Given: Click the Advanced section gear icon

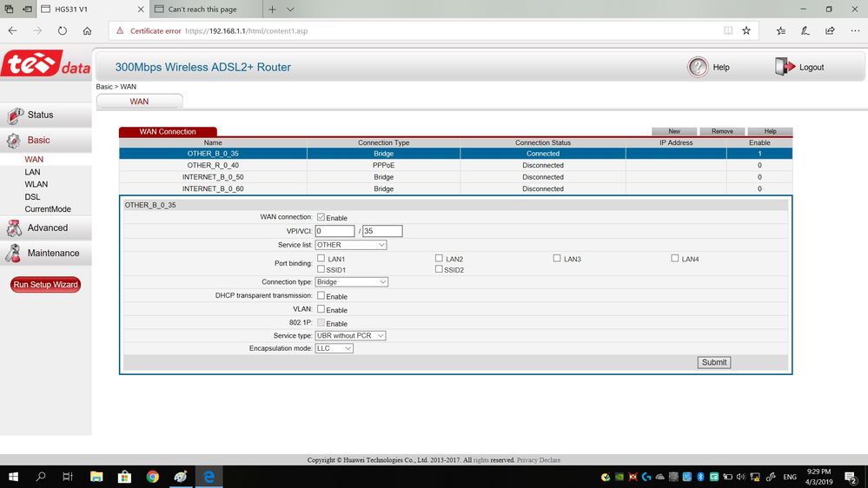Looking at the screenshot, I should tap(14, 228).
